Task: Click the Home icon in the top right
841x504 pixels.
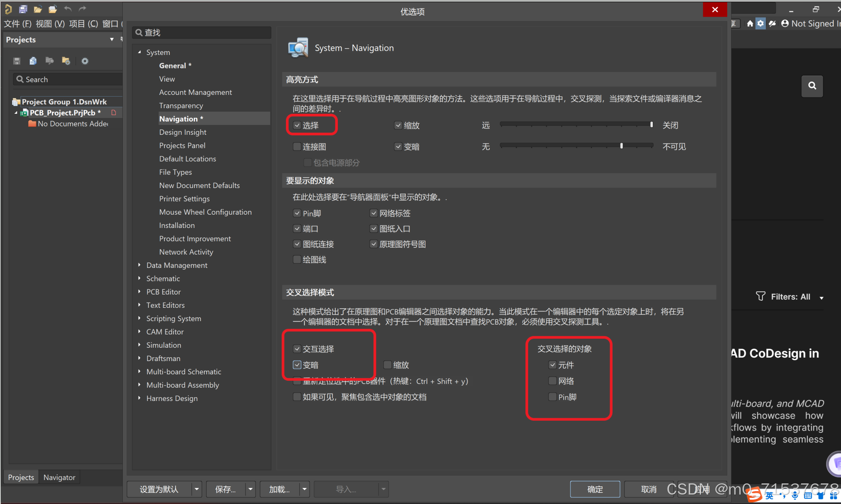Action: [x=750, y=24]
